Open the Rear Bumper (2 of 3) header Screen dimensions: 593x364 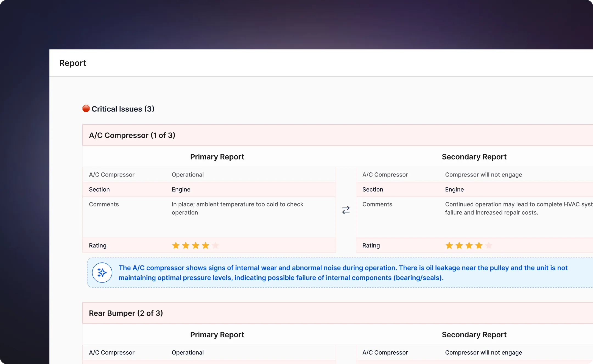[x=338, y=313]
